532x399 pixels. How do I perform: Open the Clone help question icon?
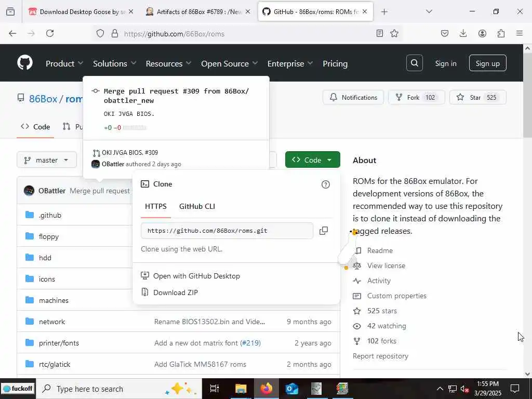tap(325, 184)
